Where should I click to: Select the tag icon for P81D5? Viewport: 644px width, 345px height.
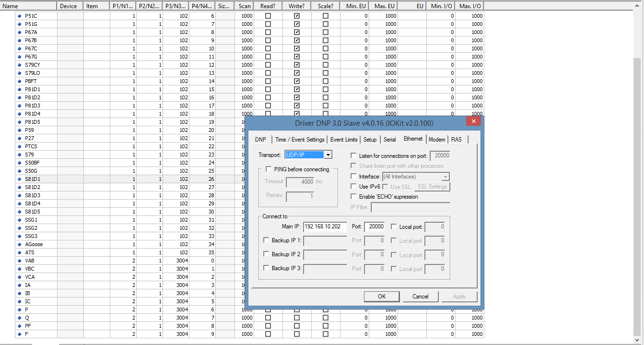pos(19,122)
